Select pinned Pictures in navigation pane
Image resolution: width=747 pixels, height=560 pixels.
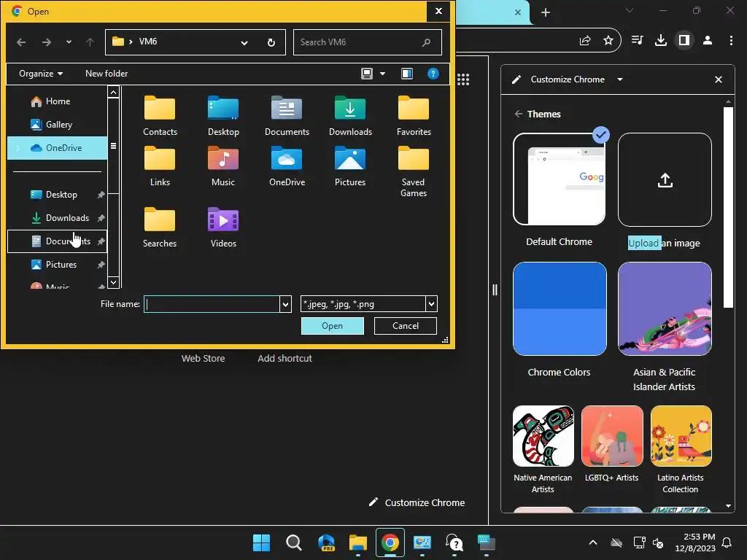coord(57,264)
